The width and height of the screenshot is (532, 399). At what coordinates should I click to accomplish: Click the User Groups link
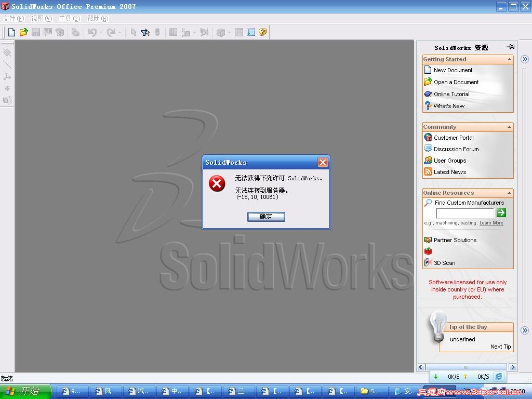coord(450,161)
